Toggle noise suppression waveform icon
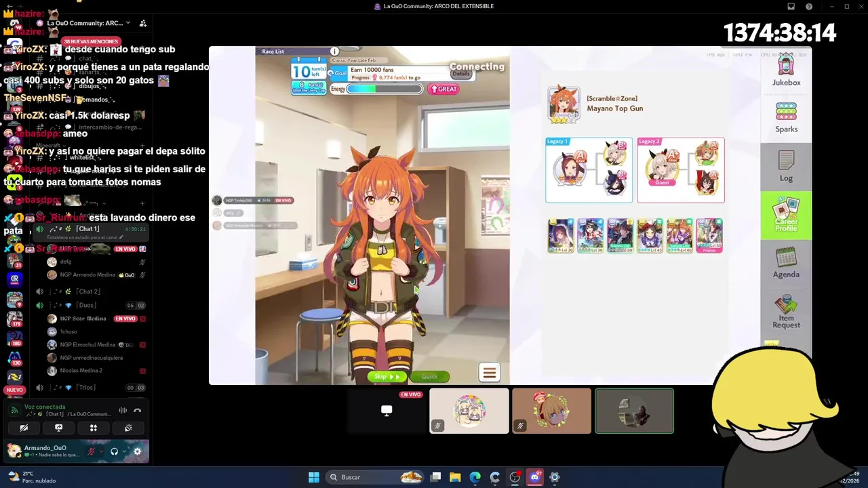Screen dimensions: 868x488 pos(123,410)
